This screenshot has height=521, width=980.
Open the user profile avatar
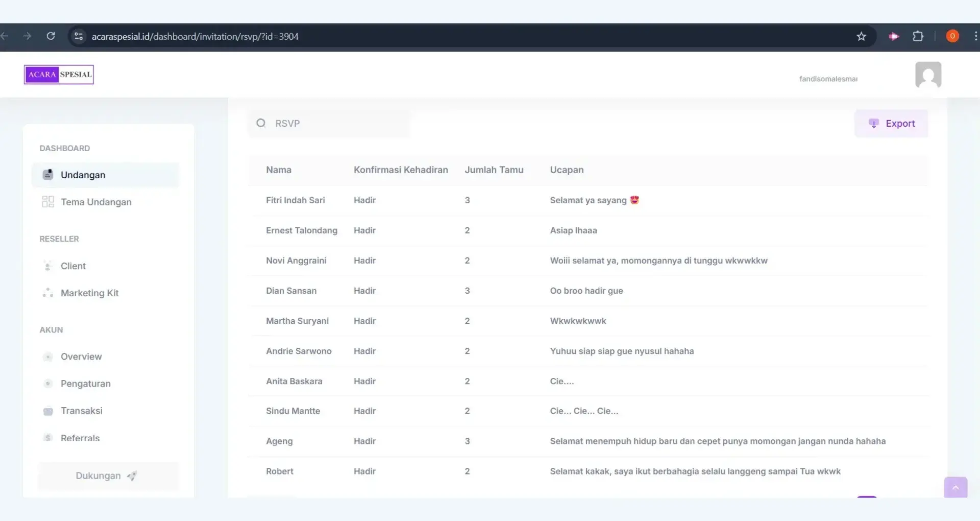928,75
